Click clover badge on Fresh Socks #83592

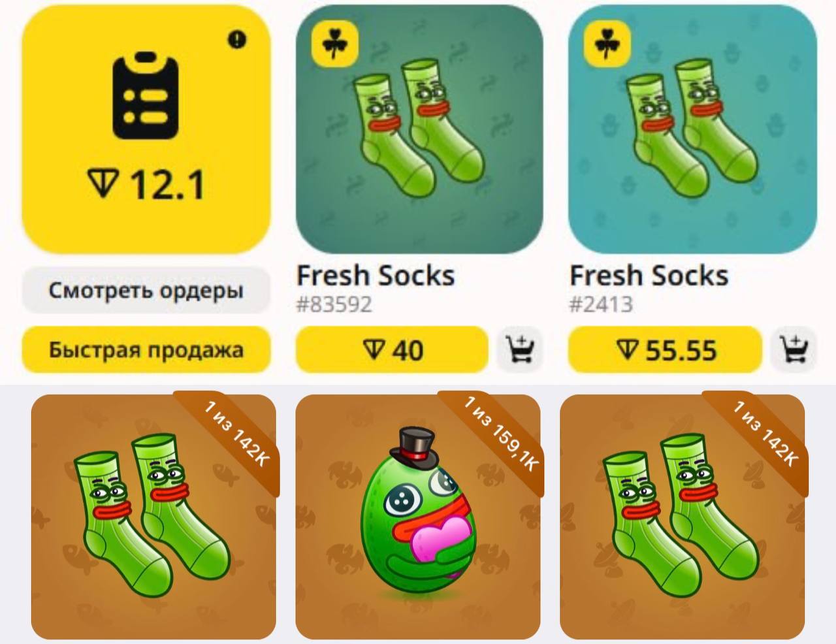(x=335, y=44)
